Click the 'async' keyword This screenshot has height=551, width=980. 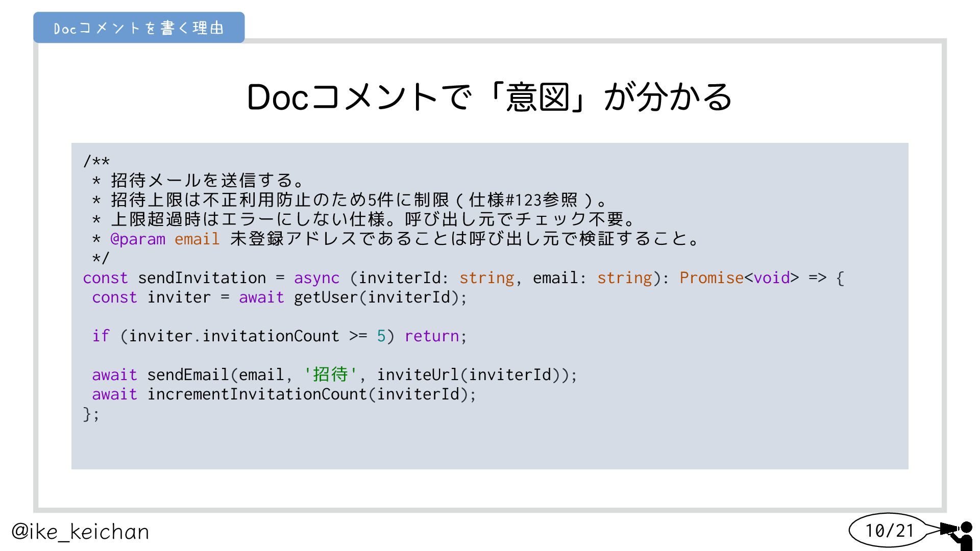coord(316,278)
